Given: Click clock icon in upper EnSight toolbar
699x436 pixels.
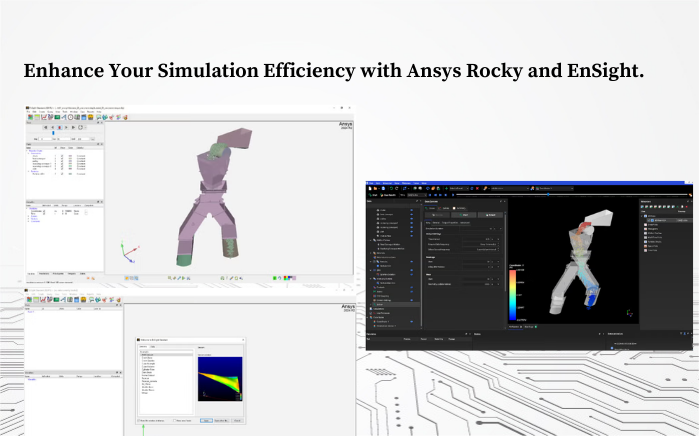Looking at the screenshot, I should [70, 117].
